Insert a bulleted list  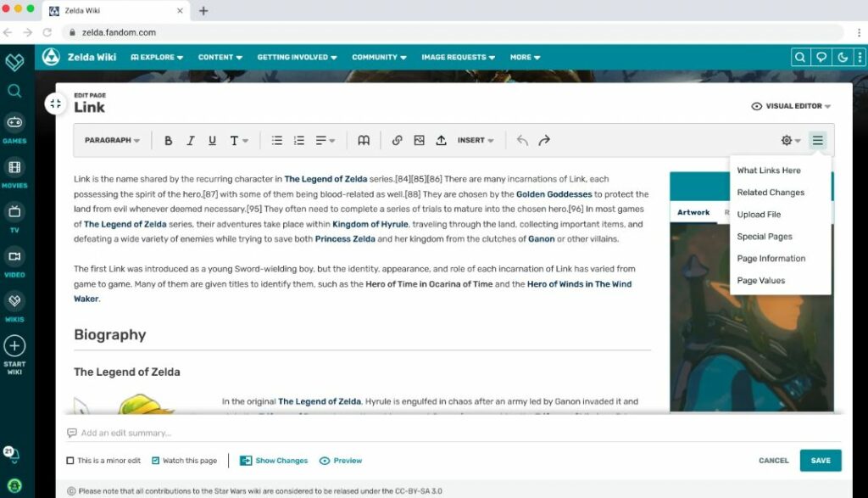point(277,141)
